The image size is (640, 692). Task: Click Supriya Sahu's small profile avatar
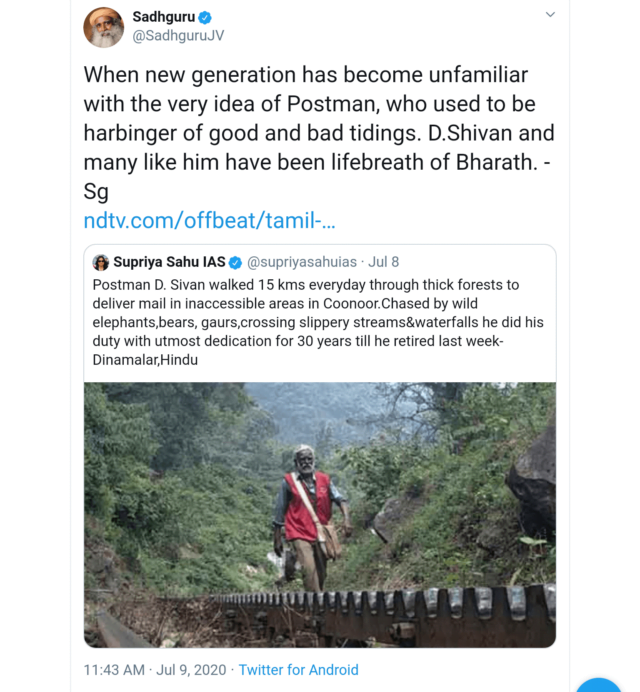(101, 262)
